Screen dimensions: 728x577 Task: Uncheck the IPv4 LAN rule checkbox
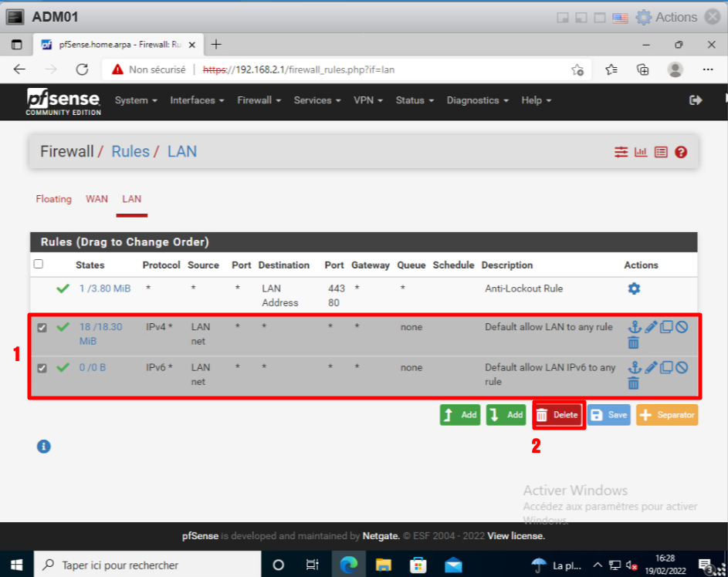tap(42, 328)
